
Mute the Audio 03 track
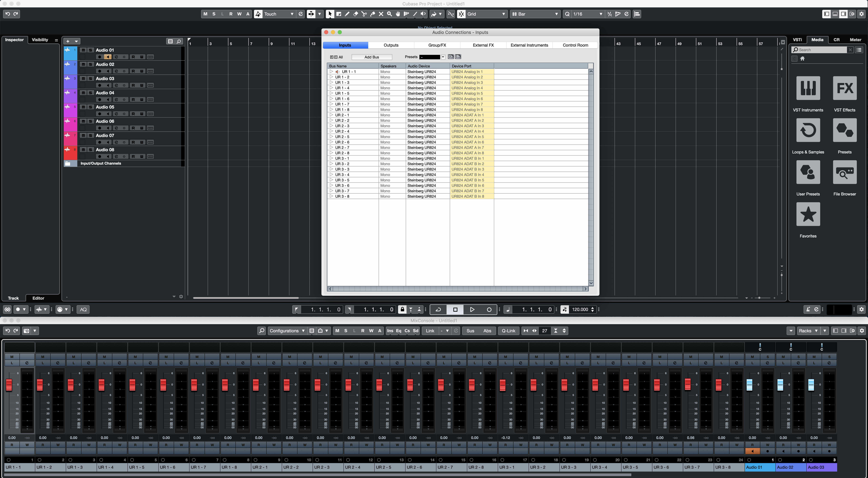pos(83,78)
